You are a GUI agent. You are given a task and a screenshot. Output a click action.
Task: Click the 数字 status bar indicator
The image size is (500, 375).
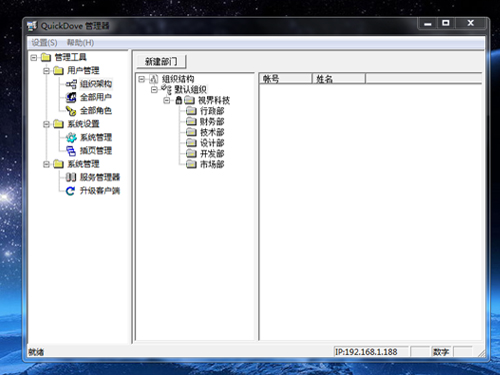[x=441, y=352]
